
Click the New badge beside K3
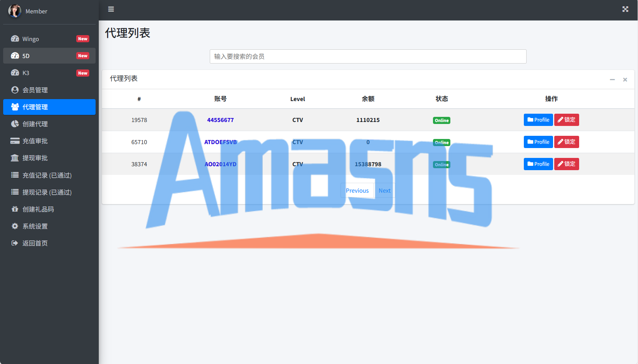coord(83,73)
